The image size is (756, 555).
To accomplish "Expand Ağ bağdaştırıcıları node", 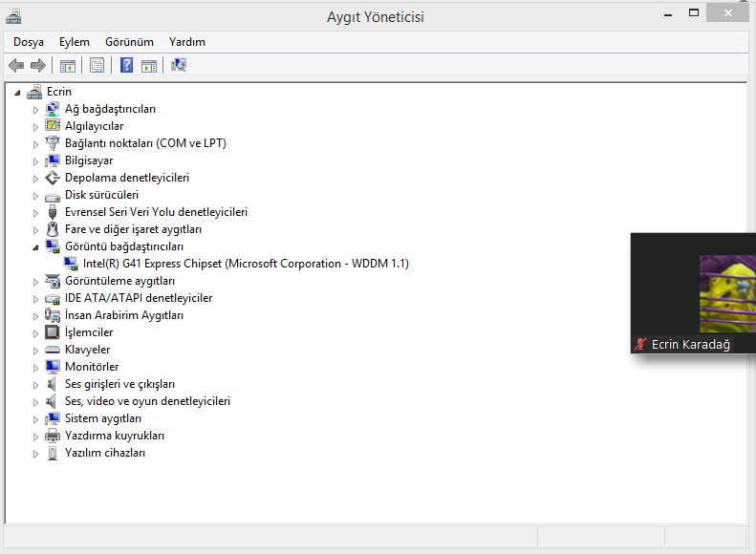I will click(35, 110).
